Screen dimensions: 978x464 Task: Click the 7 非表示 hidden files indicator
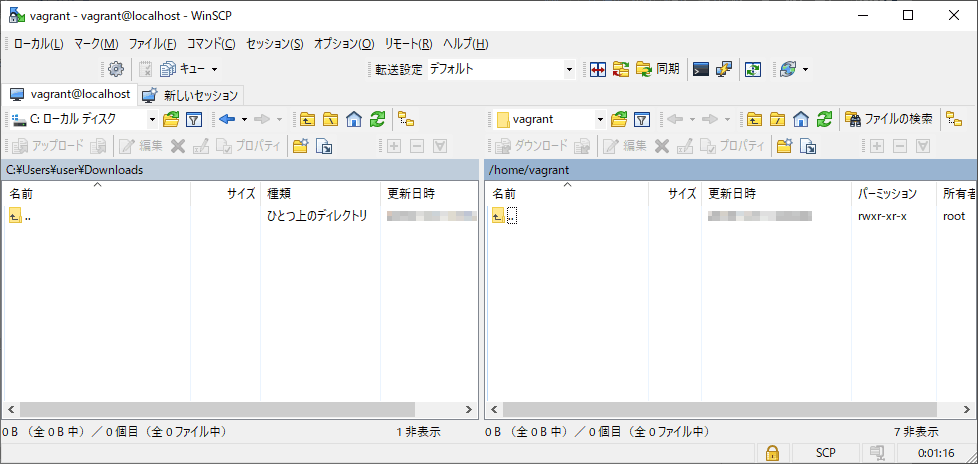coord(916,432)
